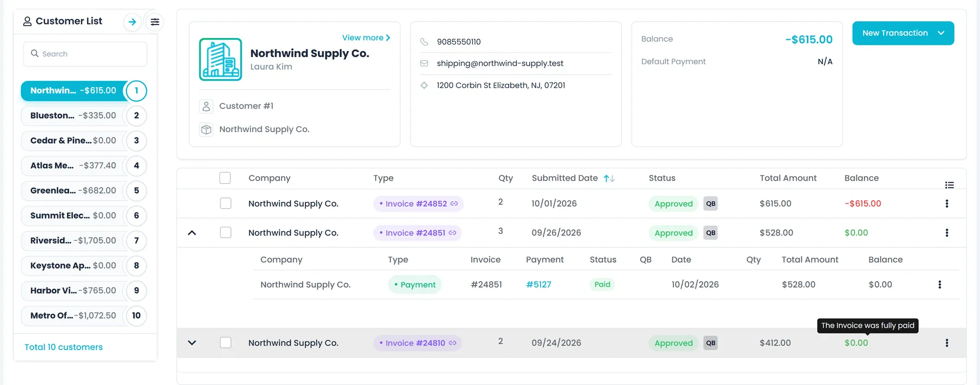Select Atlas Me... customer with -$377.40
The width and height of the screenshot is (980, 385).
tap(84, 166)
